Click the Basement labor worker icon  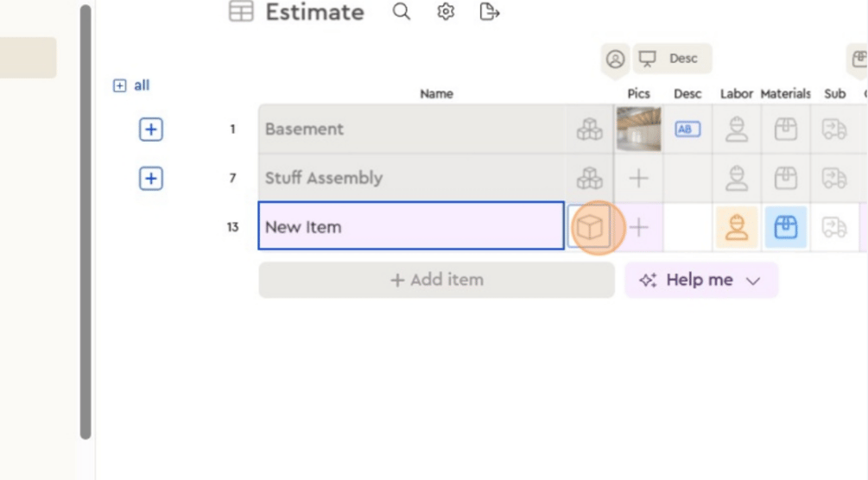pyautogui.click(x=736, y=129)
